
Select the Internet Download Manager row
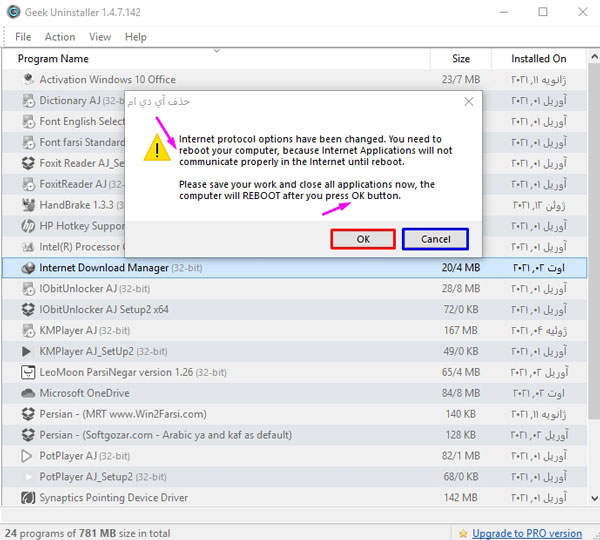(295, 268)
